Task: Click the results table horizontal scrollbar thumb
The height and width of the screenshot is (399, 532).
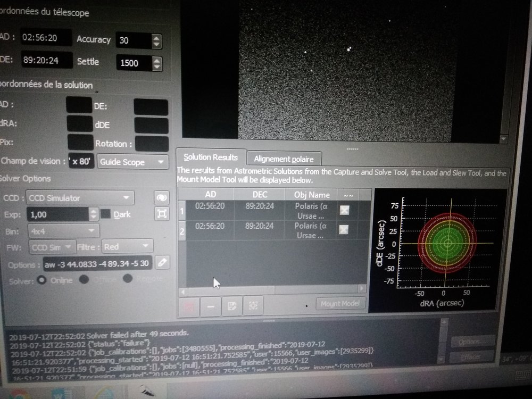Action: tap(231, 290)
